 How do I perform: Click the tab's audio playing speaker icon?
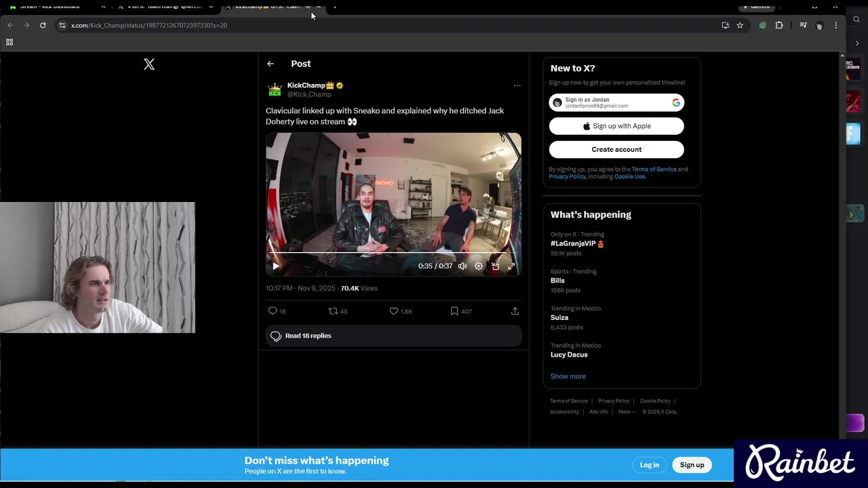pos(308,7)
